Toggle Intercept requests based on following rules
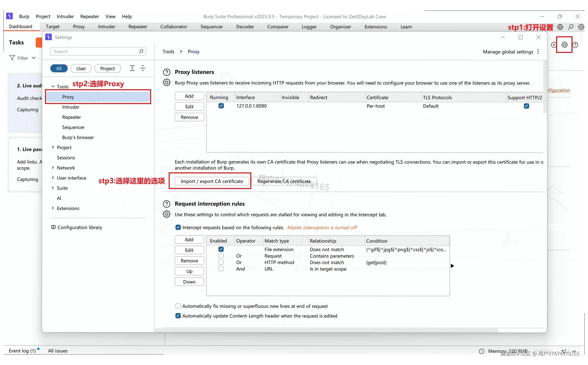The image size is (588, 365). click(x=178, y=227)
